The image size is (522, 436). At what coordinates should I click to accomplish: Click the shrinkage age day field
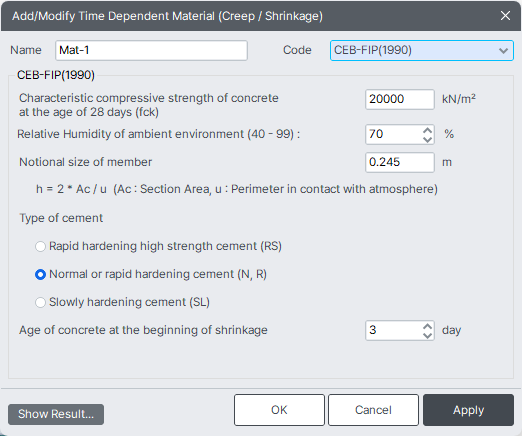[x=394, y=330]
